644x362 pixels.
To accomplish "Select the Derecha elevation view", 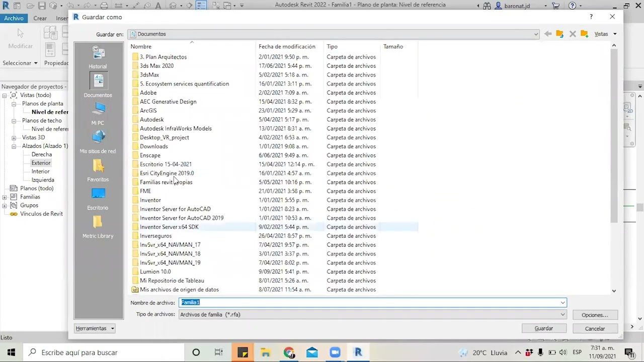I will point(42,154).
